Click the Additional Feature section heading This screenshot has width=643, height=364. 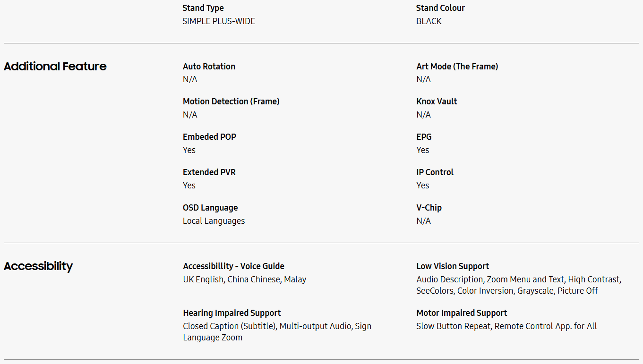[55, 67]
